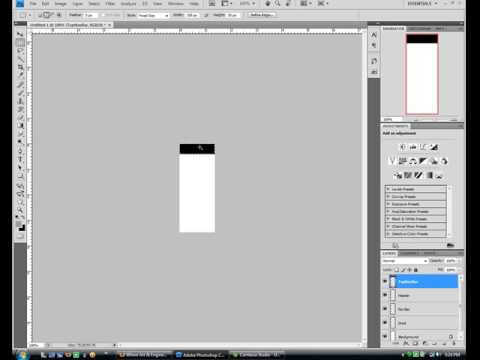This screenshot has width=480, height=360.
Task: Click the Levels adjustment icon
Action: [x=413, y=147]
